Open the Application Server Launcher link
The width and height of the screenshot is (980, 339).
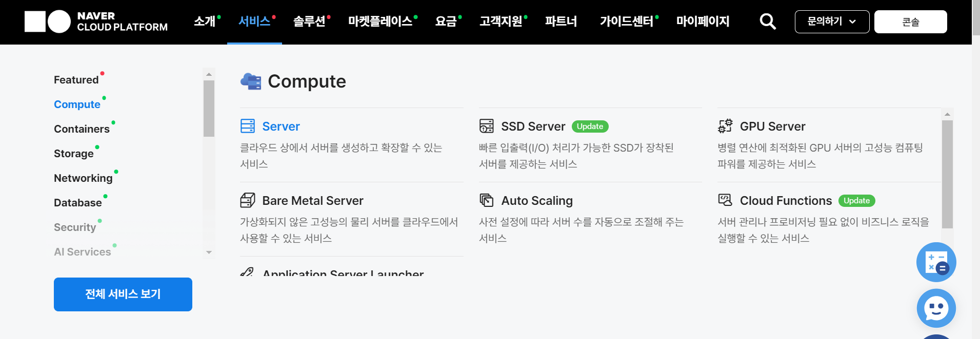pos(343,272)
